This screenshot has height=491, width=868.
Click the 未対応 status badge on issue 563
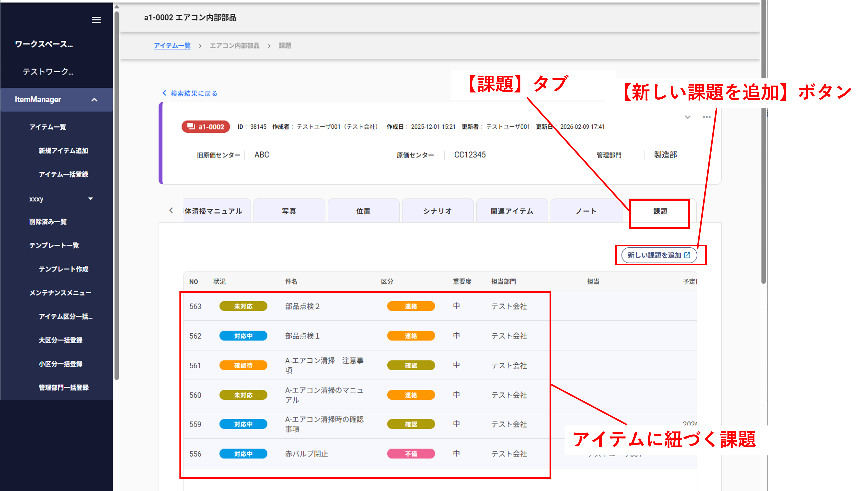pos(243,306)
